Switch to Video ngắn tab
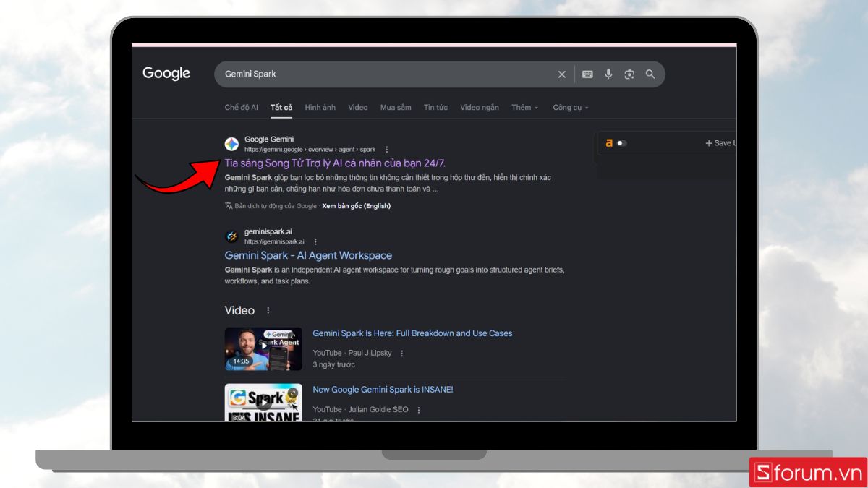The width and height of the screenshot is (868, 488). 480,108
